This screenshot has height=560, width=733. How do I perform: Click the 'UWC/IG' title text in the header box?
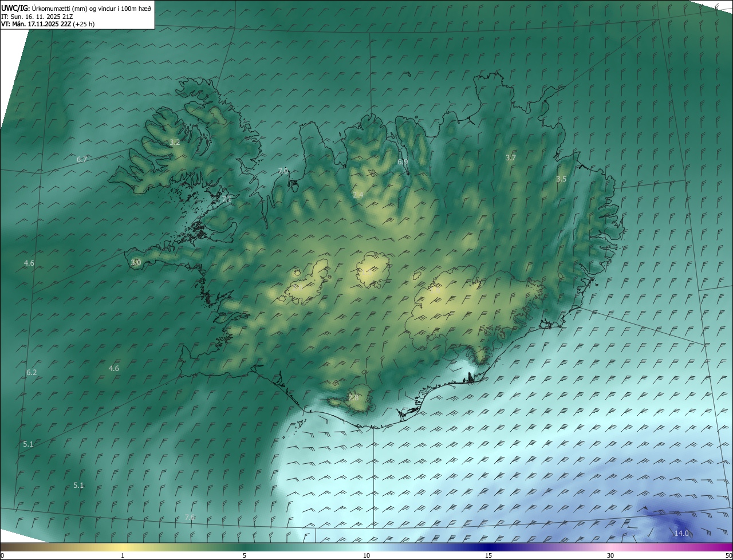pos(15,8)
